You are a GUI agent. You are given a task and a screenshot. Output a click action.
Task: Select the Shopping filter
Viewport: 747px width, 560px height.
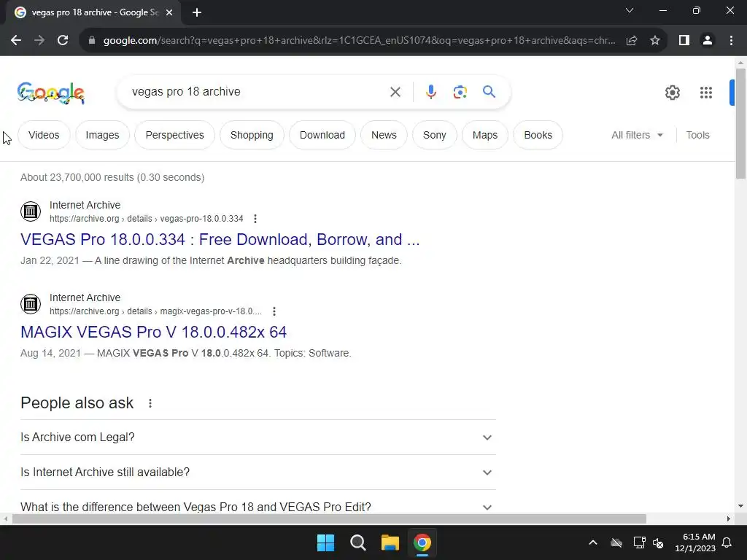click(x=252, y=135)
